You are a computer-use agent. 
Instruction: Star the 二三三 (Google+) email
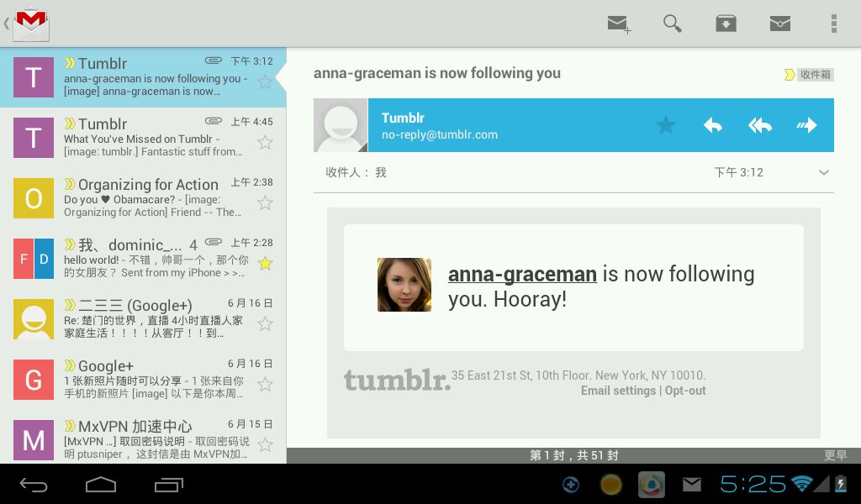click(265, 323)
